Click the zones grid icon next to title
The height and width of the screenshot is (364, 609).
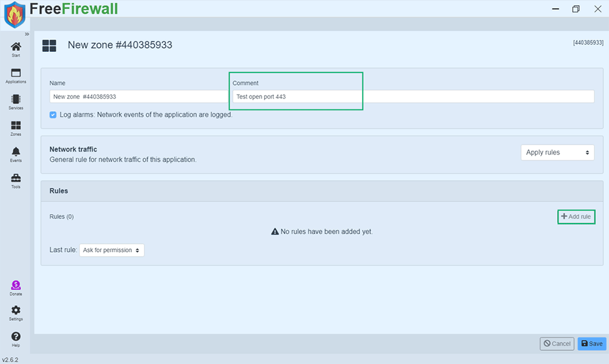(x=49, y=45)
